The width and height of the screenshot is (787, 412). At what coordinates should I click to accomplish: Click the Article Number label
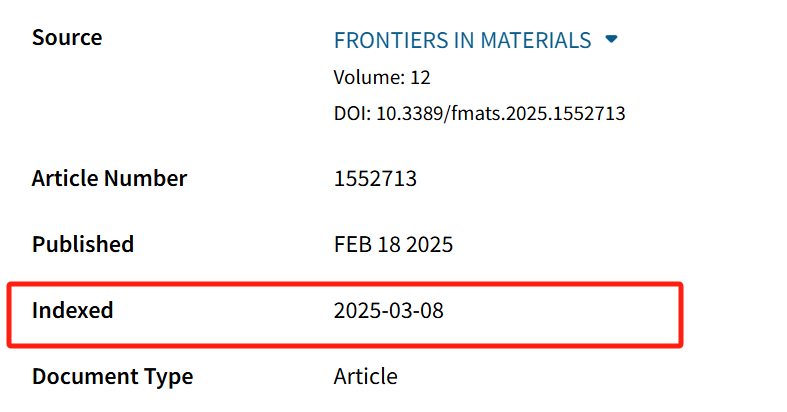coord(109,179)
